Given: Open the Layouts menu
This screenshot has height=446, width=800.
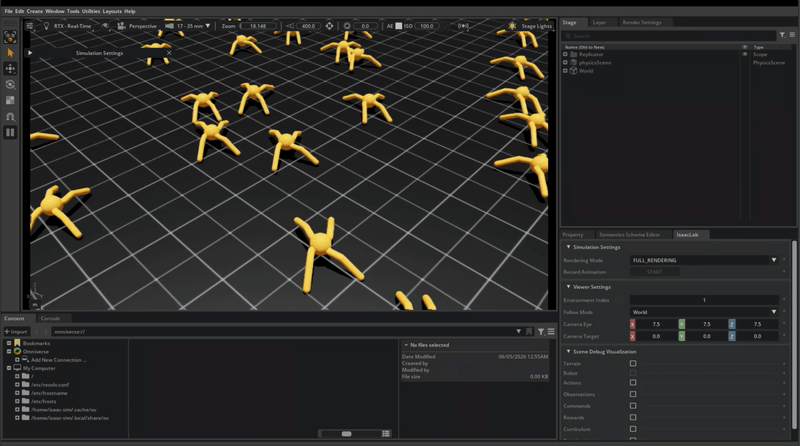Looking at the screenshot, I should point(112,11).
